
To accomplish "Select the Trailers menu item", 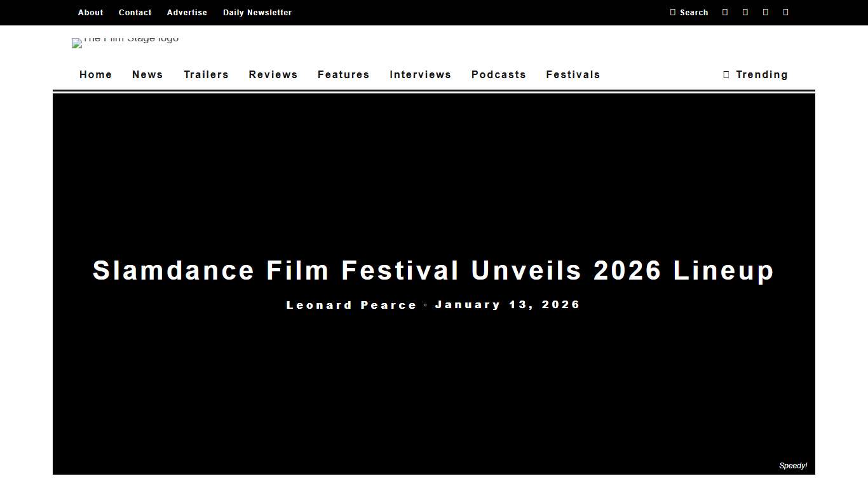I will [x=206, y=74].
